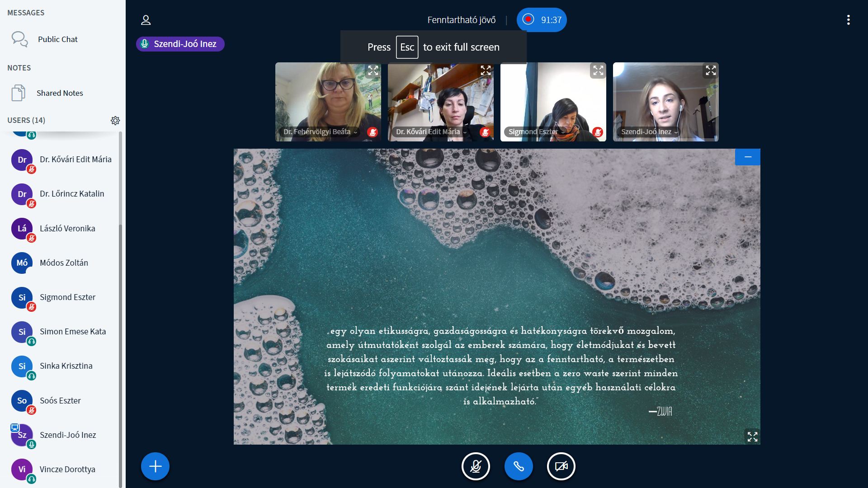Open Szendi-Joó Inez webcam name dropdown
The height and width of the screenshot is (488, 868).
tap(649, 132)
